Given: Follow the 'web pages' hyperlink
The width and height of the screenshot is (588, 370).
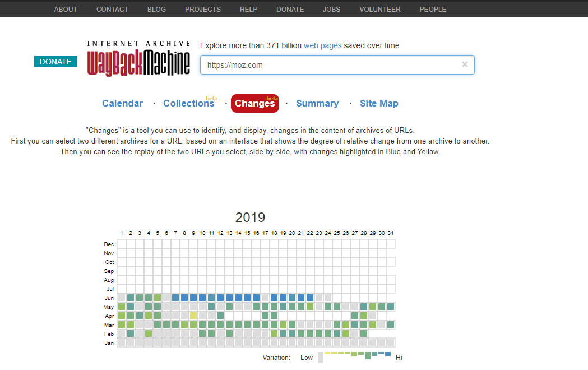Looking at the screenshot, I should [x=322, y=45].
